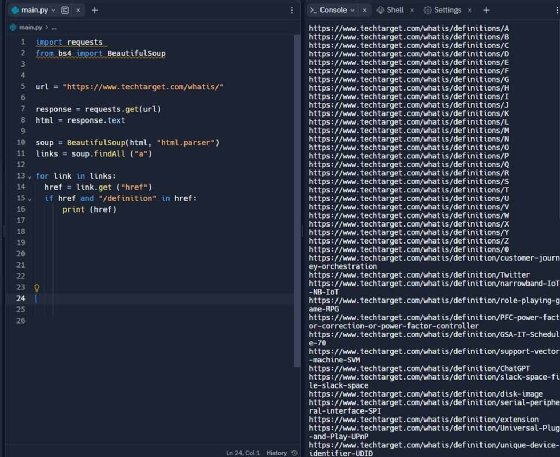This screenshot has height=457, width=560.
Task: Click console URL ending definition/ChatGPT
Action: coord(419,368)
